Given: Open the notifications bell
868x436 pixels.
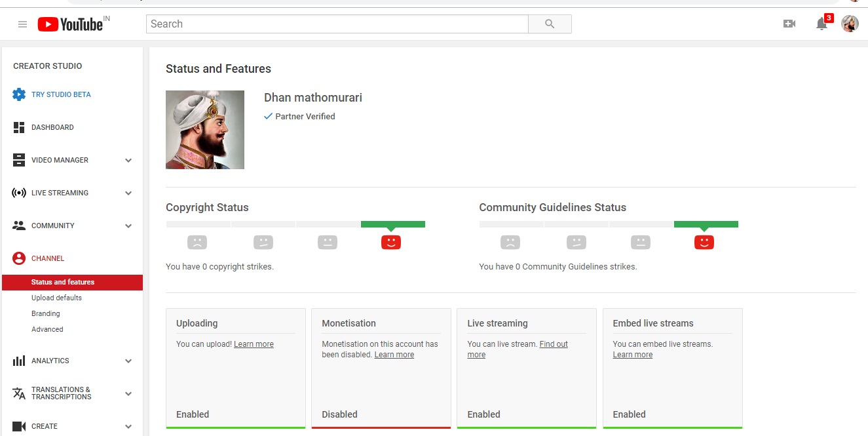Looking at the screenshot, I should [821, 24].
